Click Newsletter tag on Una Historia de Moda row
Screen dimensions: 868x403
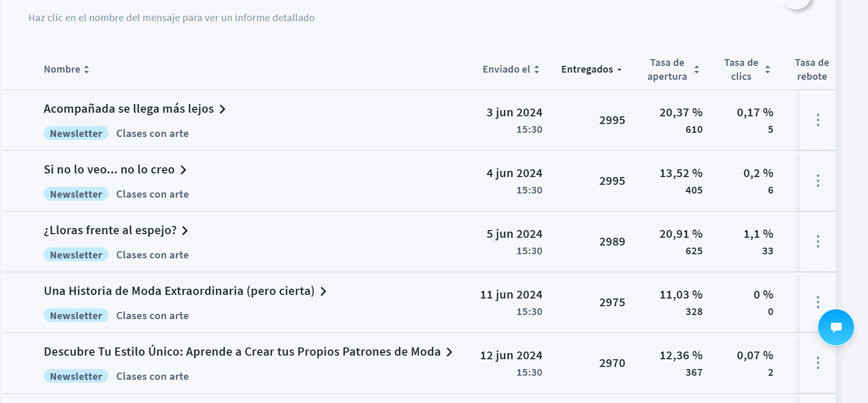click(76, 316)
